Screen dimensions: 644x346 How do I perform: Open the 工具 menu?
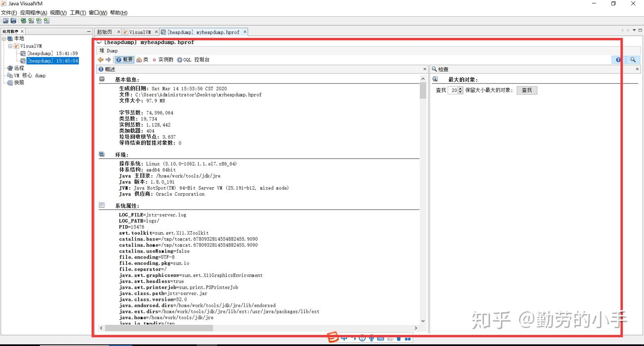78,13
